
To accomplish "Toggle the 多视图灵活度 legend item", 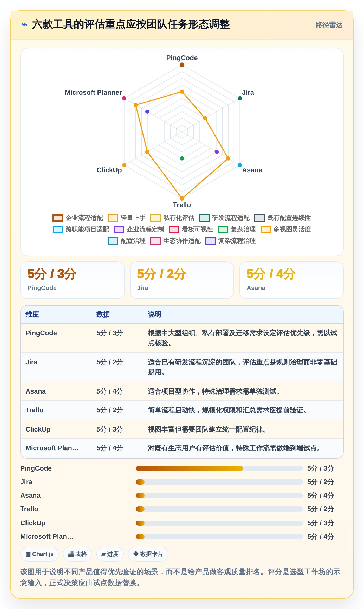I will pos(286,229).
